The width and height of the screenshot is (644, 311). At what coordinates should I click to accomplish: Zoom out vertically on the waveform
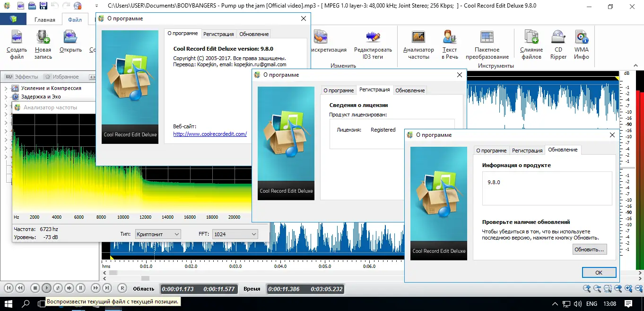click(x=638, y=288)
